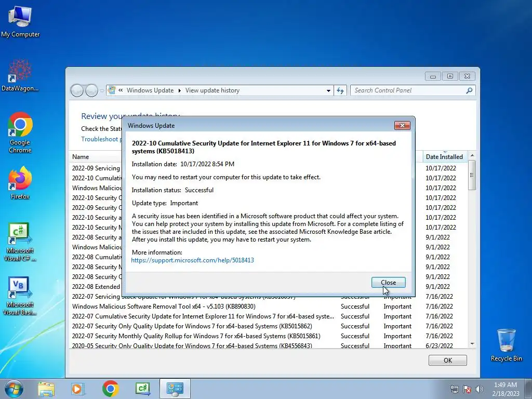Open Windows Media Player from the taskbar
Screen dimensions: 532x399
pyautogui.click(x=78, y=389)
